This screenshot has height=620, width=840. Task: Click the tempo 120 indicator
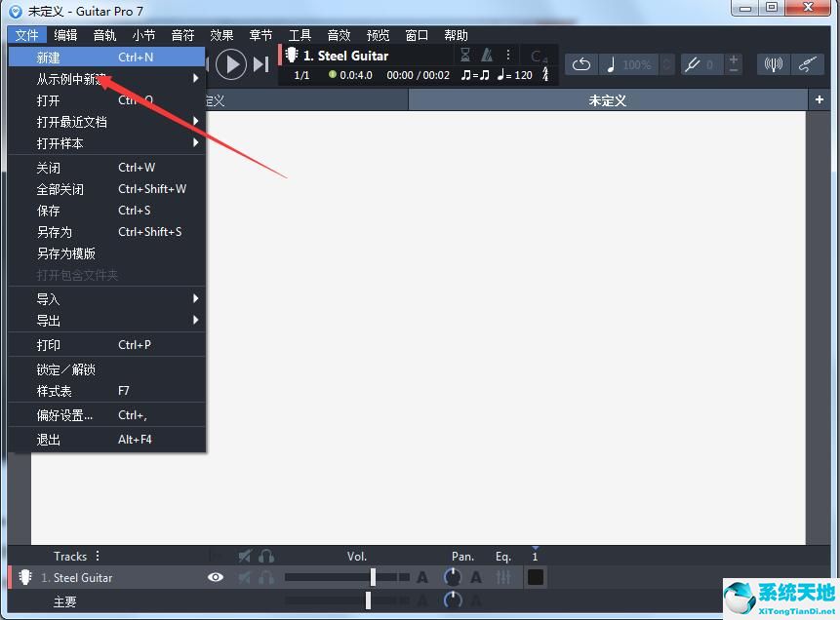click(x=515, y=75)
